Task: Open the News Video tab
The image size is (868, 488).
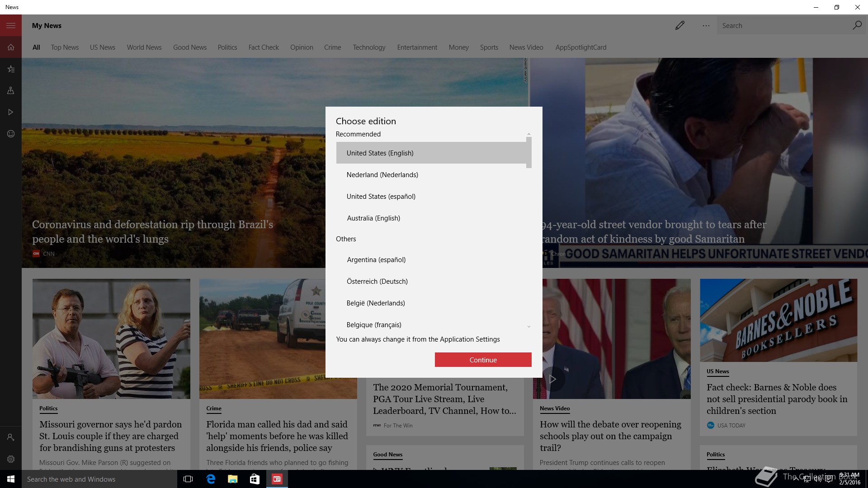Action: point(526,47)
